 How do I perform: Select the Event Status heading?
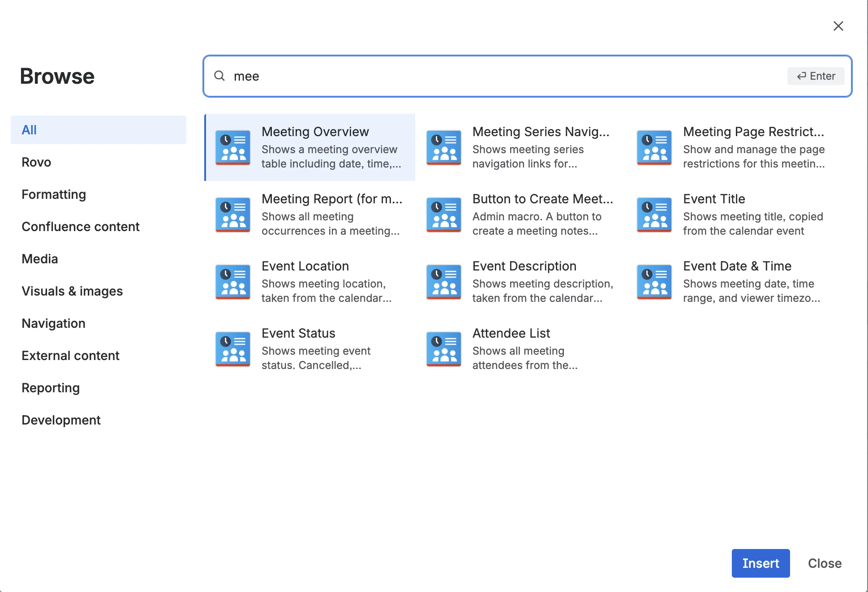point(298,333)
